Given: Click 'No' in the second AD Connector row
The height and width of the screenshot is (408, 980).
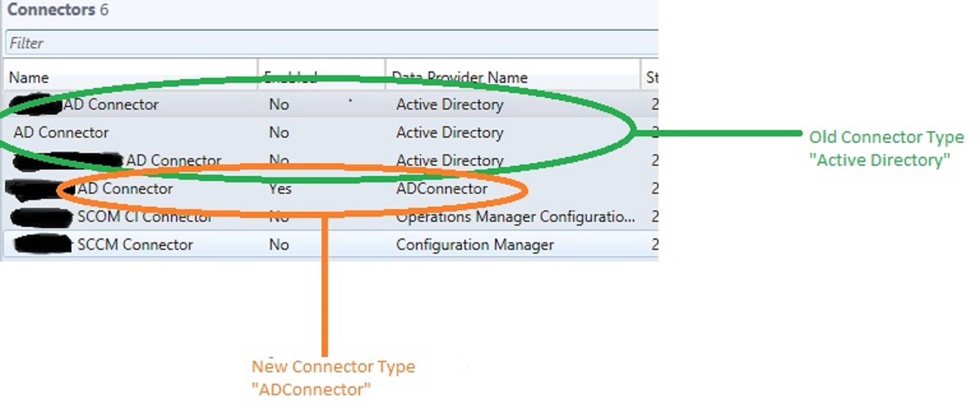Looking at the screenshot, I should click(x=279, y=133).
